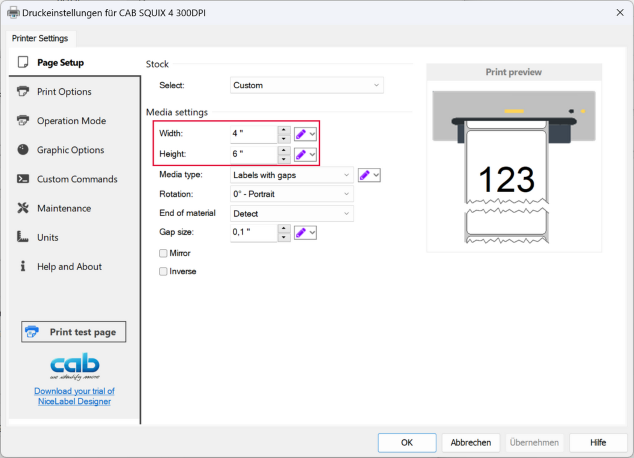Screen dimensions: 634x458
Task: Decrease Height with the down arrow
Action: (x=284, y=159)
